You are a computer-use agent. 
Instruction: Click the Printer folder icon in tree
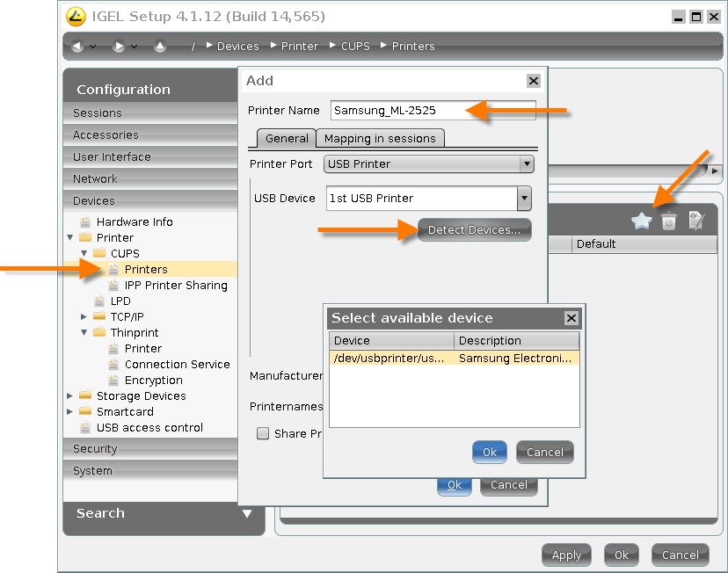[x=85, y=237]
